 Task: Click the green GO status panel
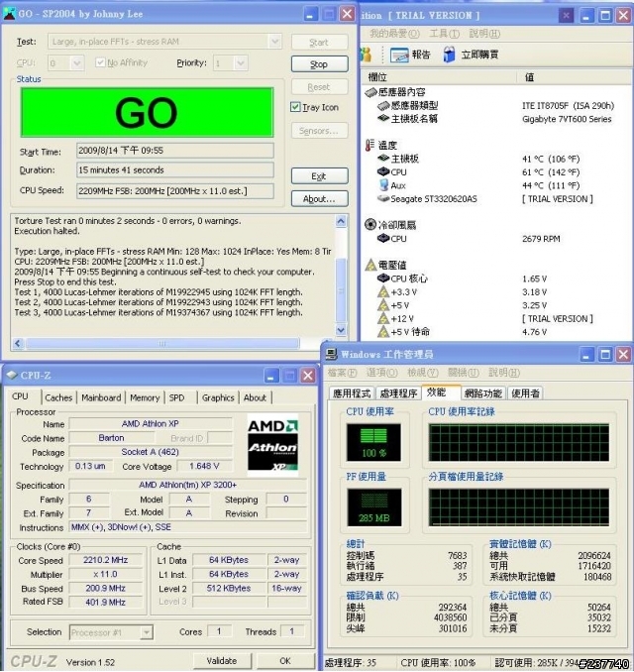pyautogui.click(x=147, y=112)
